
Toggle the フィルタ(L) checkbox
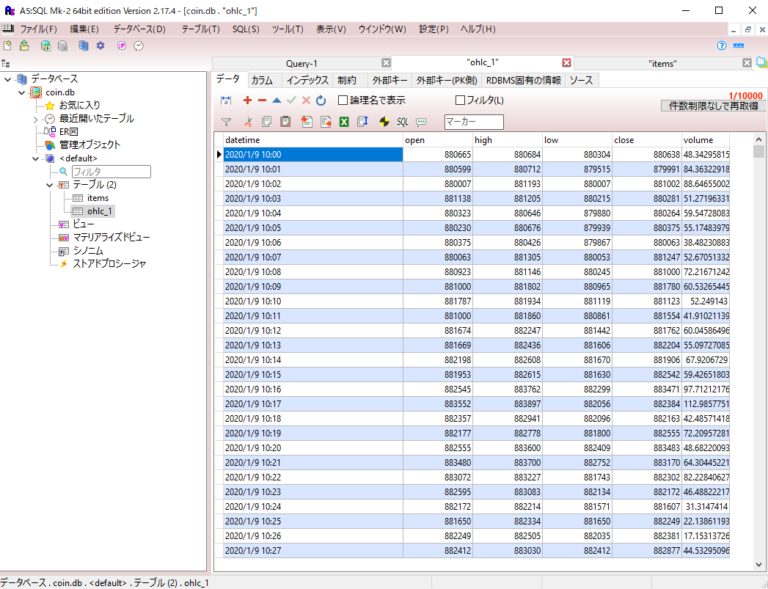point(461,100)
